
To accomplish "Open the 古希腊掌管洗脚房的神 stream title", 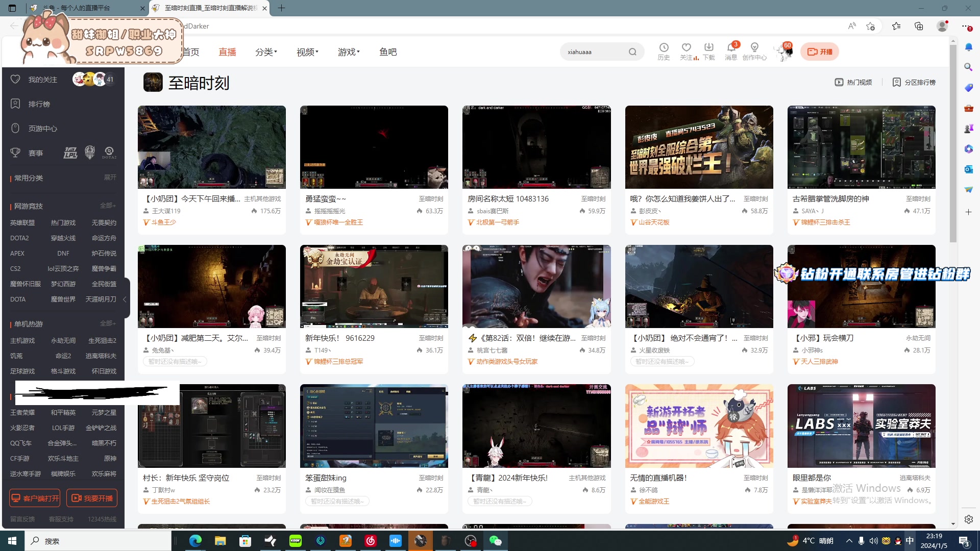I will [x=831, y=199].
